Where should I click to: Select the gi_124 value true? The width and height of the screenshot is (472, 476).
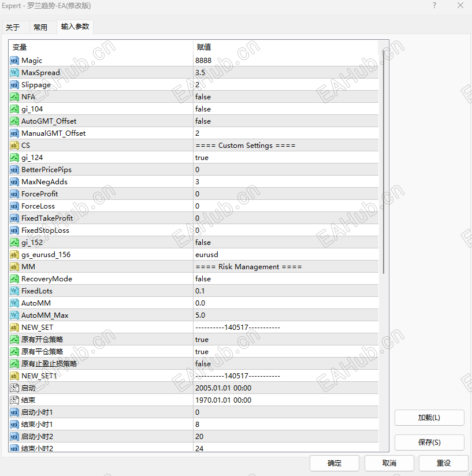tap(202, 158)
